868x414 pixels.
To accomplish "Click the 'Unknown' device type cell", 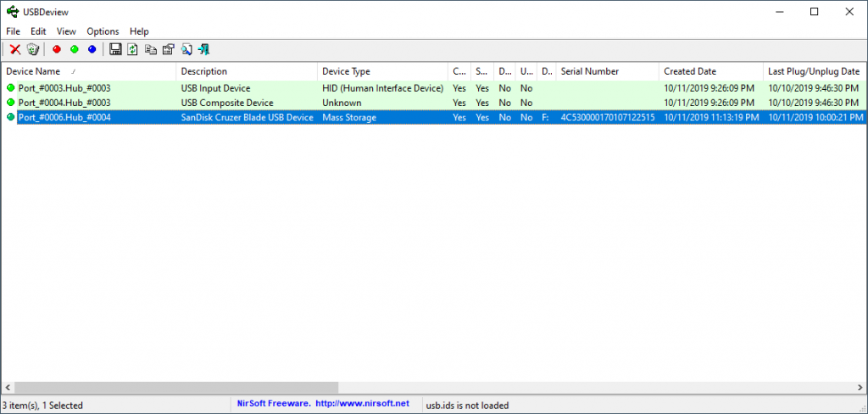I will point(342,103).
